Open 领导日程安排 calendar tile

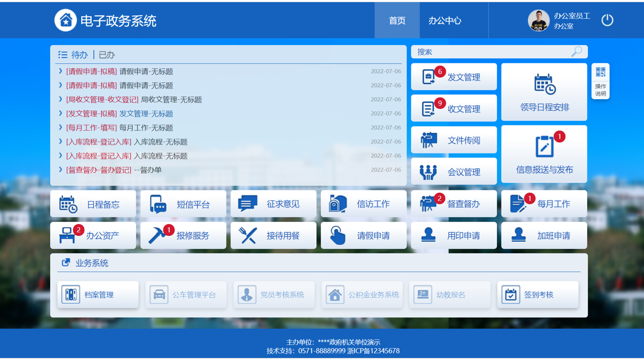point(544,92)
